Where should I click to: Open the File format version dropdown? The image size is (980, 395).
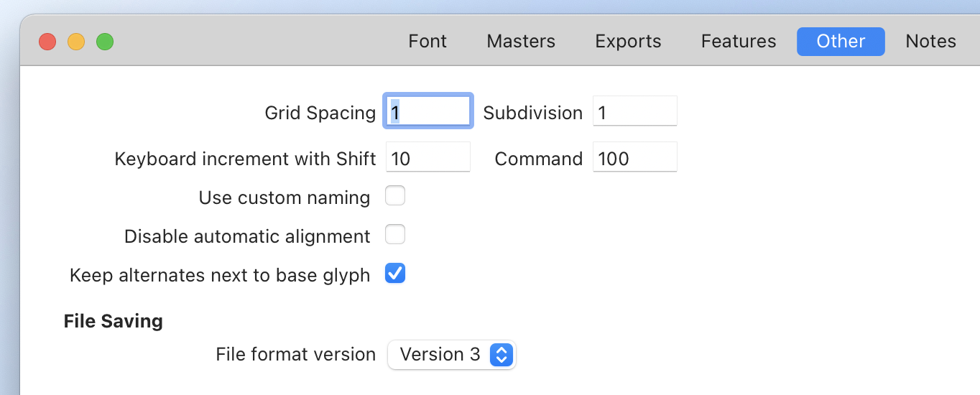point(451,355)
